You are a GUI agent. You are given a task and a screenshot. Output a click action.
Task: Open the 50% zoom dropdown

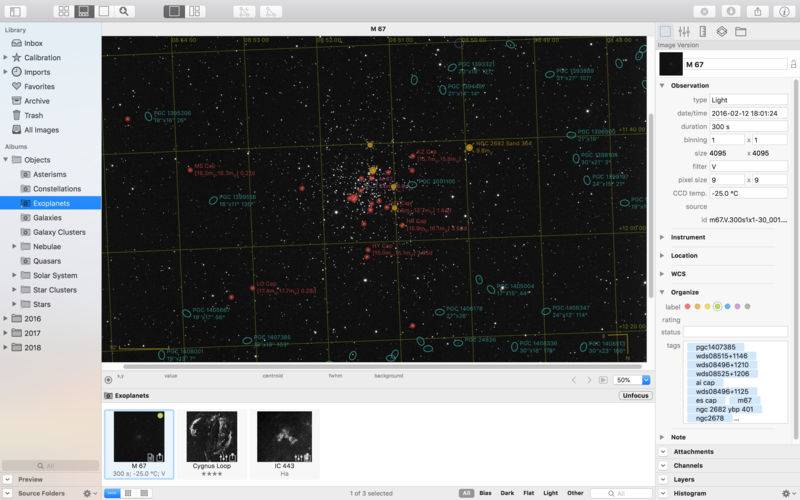645,380
